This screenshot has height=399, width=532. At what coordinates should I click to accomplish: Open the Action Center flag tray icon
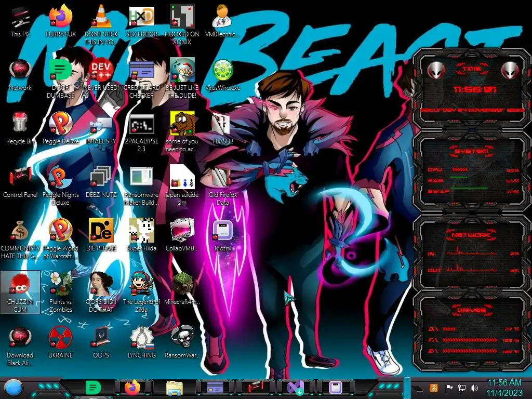coord(449,388)
